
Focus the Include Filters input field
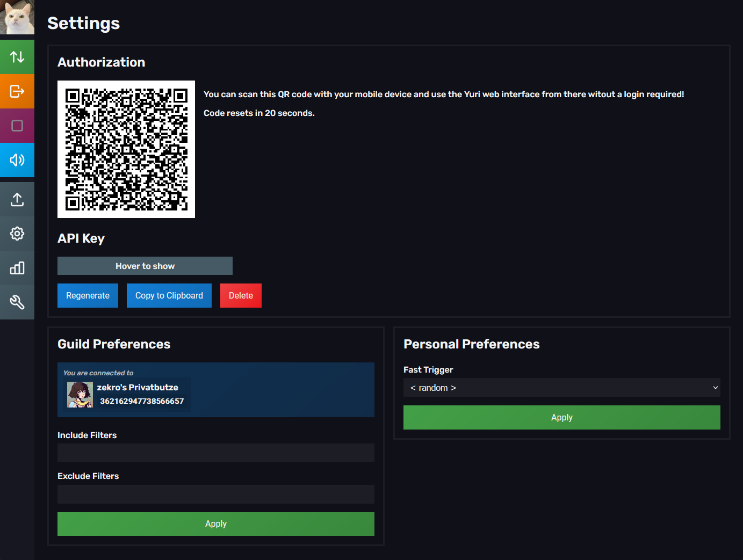(x=216, y=453)
